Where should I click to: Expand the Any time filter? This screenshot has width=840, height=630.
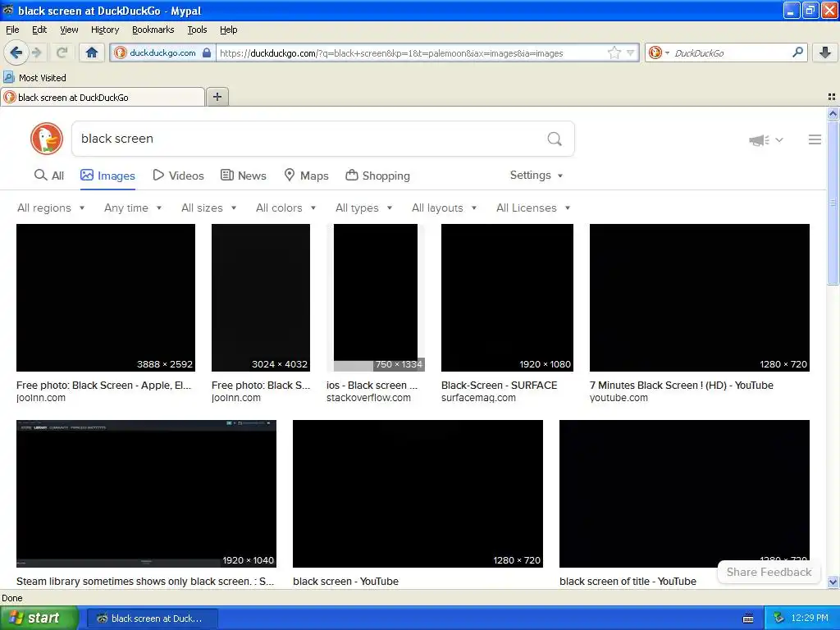[x=133, y=208]
